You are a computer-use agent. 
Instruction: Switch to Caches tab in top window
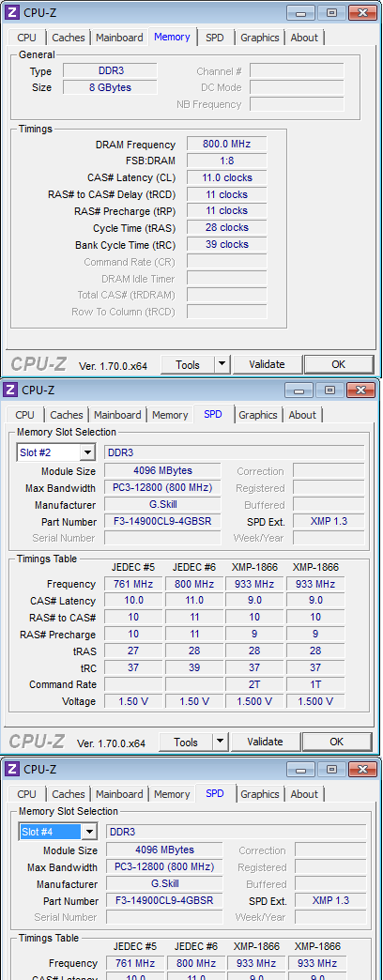[x=69, y=38]
